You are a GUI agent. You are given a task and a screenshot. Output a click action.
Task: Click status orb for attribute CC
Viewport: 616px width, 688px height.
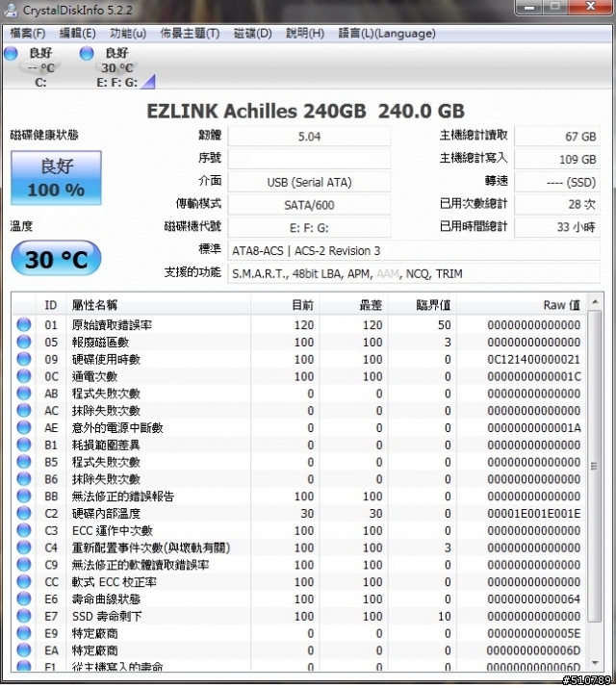pos(24,581)
